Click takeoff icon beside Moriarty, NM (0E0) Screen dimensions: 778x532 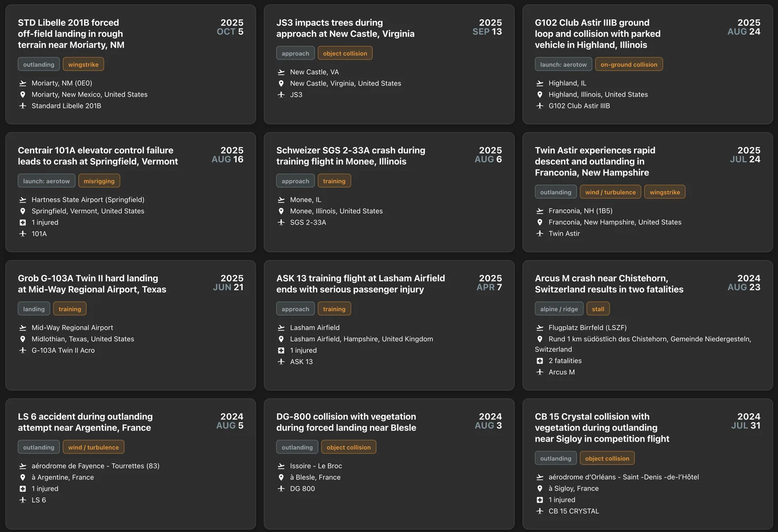pos(22,83)
